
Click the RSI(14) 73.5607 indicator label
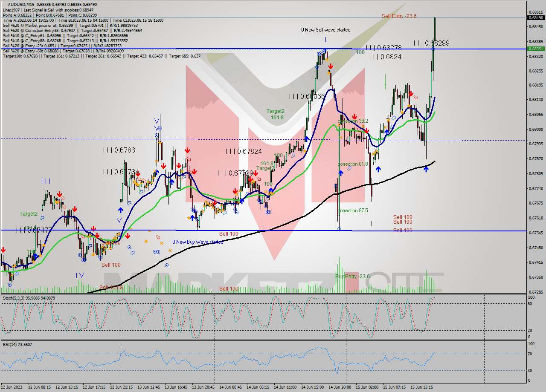[17, 344]
